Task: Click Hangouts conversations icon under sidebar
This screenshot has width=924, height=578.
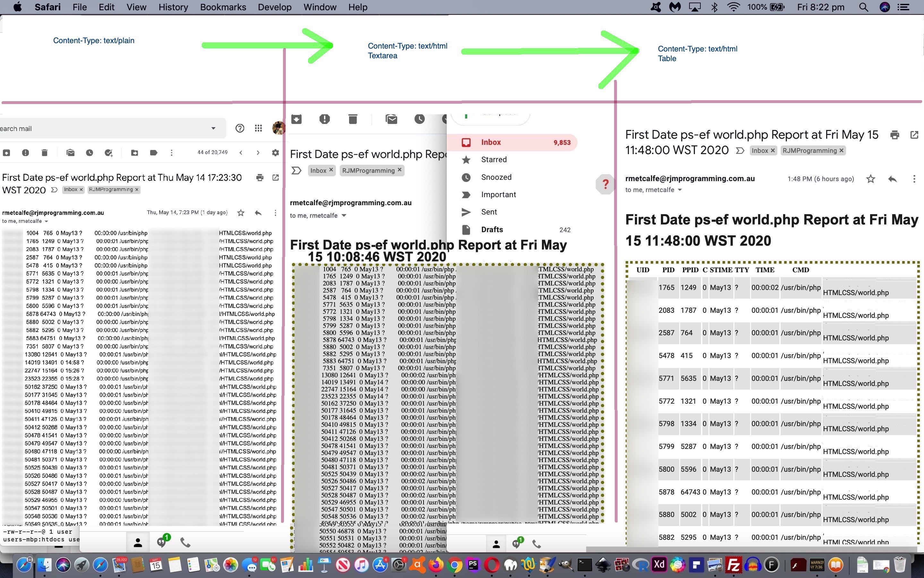Action: pos(517,543)
